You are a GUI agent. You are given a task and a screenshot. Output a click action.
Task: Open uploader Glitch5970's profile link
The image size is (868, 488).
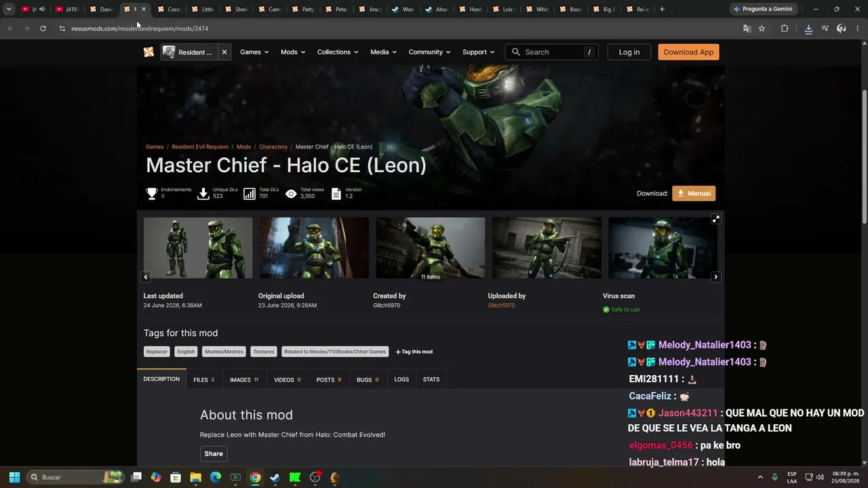[x=501, y=306]
